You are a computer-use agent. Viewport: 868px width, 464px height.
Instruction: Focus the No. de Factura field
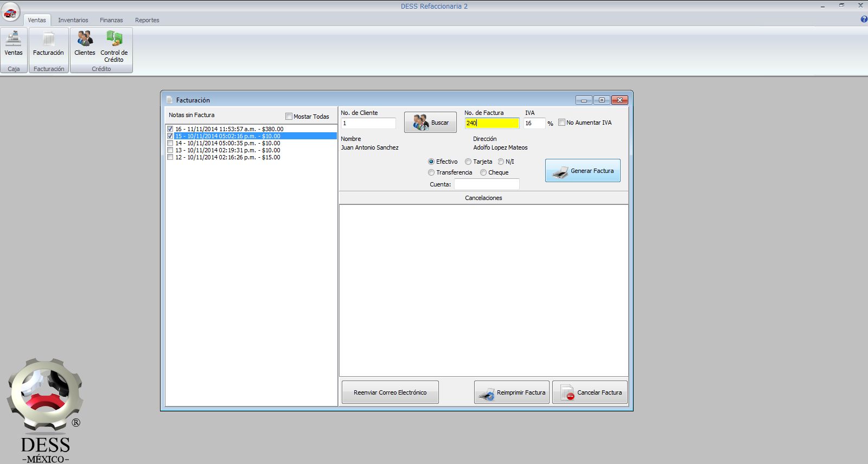[492, 123]
